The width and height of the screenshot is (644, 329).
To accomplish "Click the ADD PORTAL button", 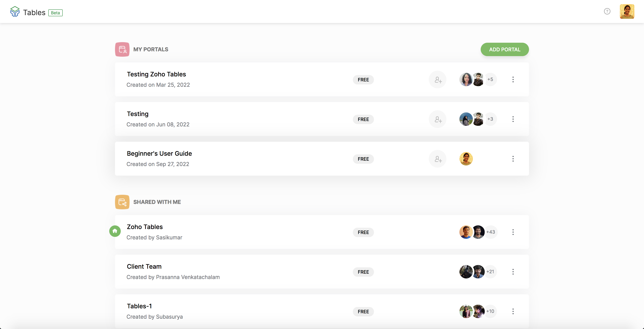I will (504, 49).
